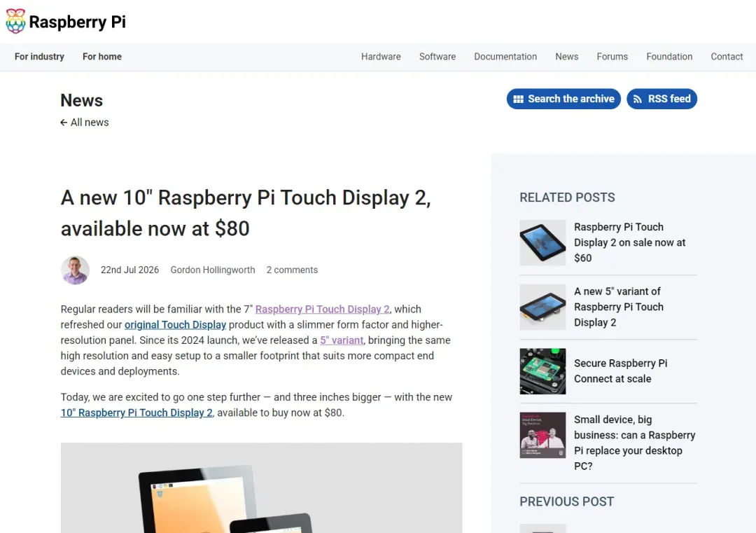Click Gordon Hollingworth's author avatar
The height and width of the screenshot is (533, 756).
75,270
